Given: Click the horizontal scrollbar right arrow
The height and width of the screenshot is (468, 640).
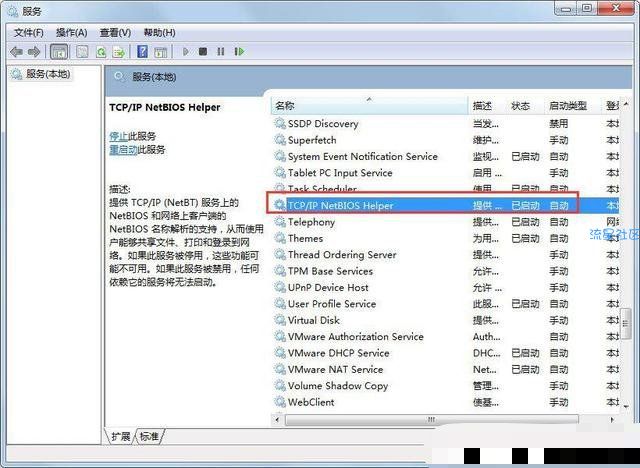Looking at the screenshot, I should pos(612,420).
